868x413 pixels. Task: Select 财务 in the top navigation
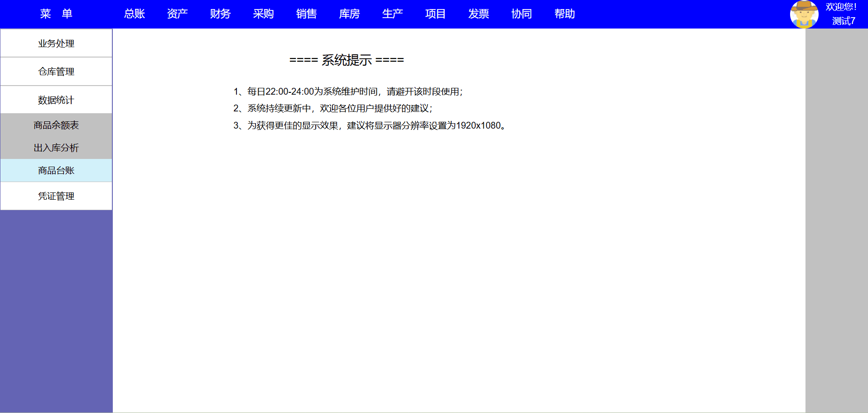tap(220, 14)
